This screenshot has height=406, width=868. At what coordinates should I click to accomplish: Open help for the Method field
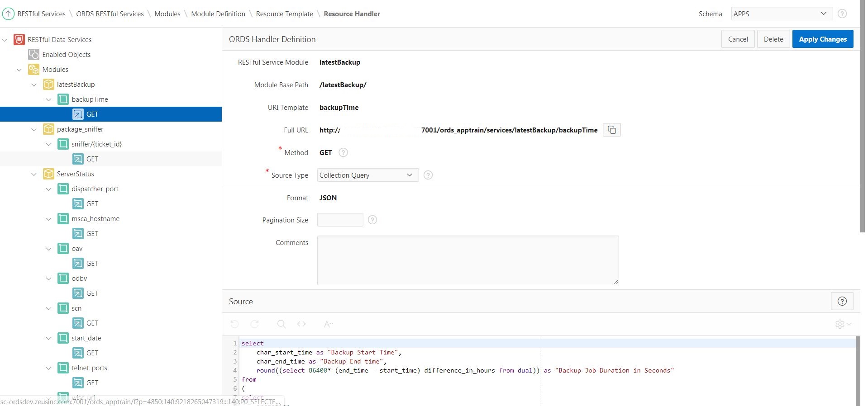pos(343,153)
